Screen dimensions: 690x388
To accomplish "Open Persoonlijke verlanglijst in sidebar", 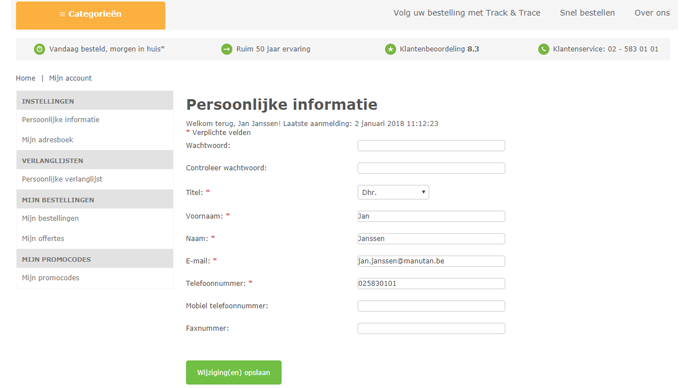I will pyautogui.click(x=62, y=179).
